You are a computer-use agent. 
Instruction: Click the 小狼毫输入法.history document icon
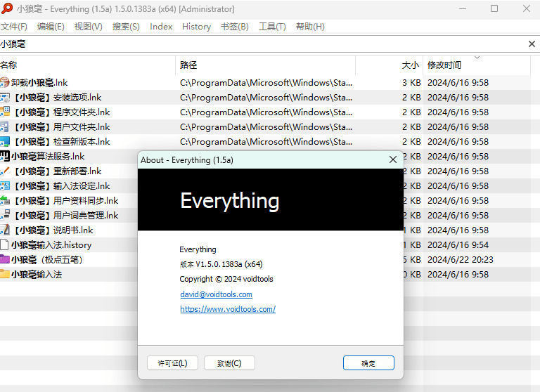[5, 245]
